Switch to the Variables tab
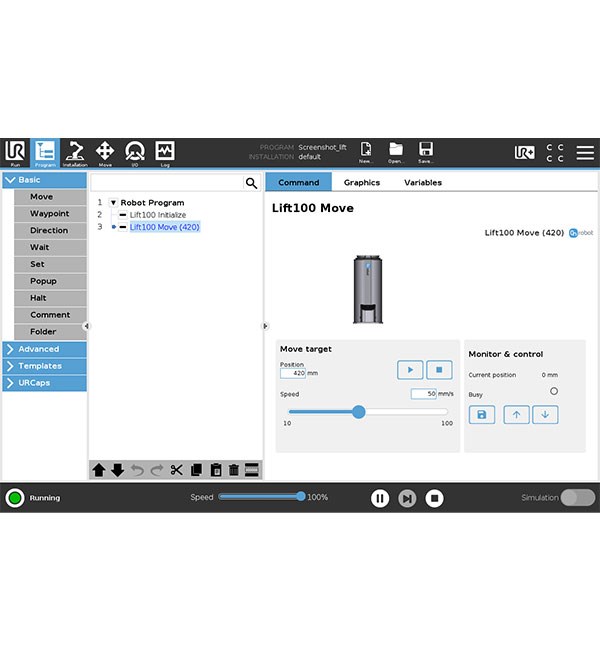The width and height of the screenshot is (600, 650). [423, 182]
